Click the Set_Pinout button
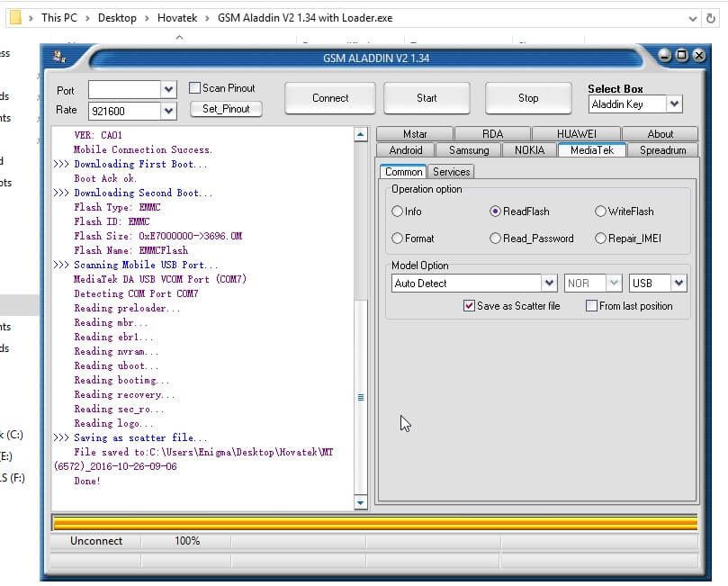The height and width of the screenshot is (586, 728). point(226,109)
